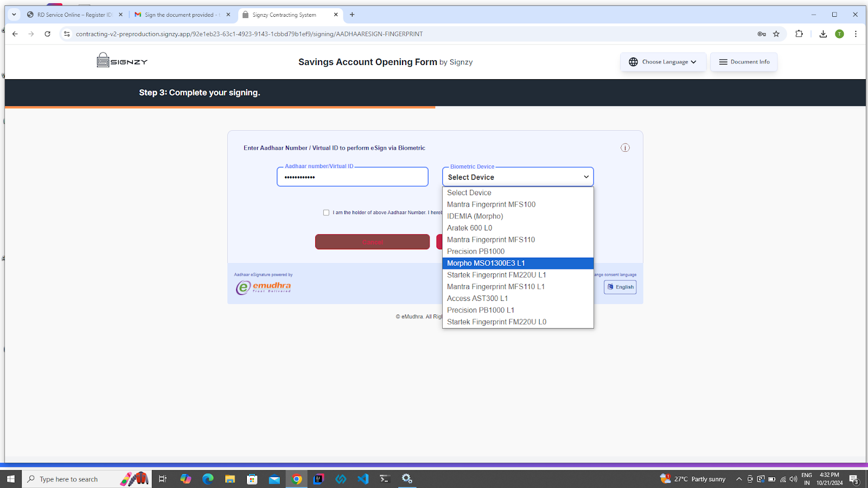Image resolution: width=868 pixels, height=488 pixels.
Task: Expand the Choose Language dropdown
Action: pyautogui.click(x=663, y=62)
